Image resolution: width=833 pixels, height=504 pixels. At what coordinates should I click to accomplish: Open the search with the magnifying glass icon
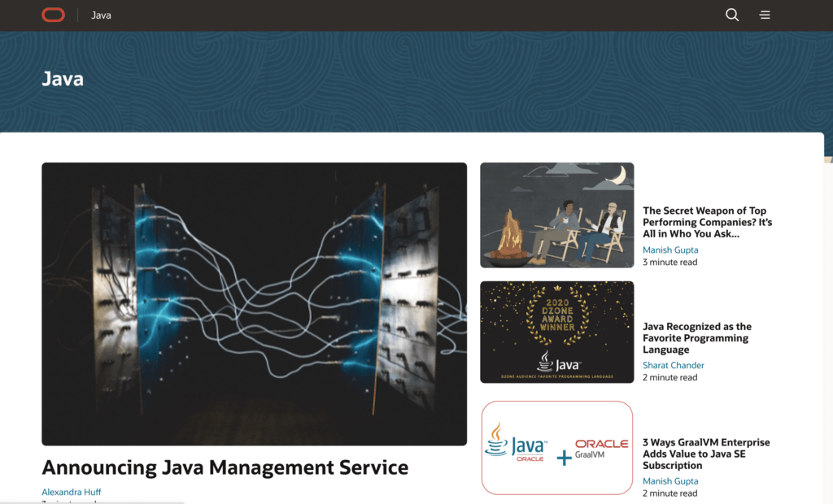coord(731,15)
